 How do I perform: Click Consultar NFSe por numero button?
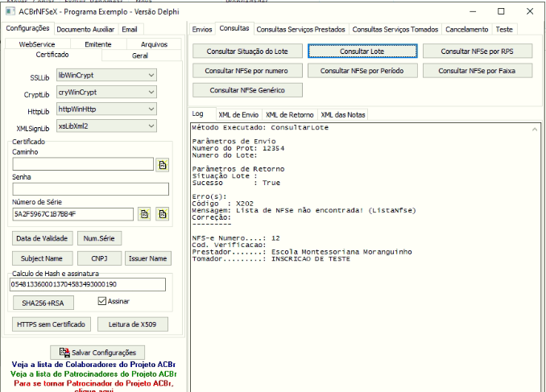[x=247, y=71]
